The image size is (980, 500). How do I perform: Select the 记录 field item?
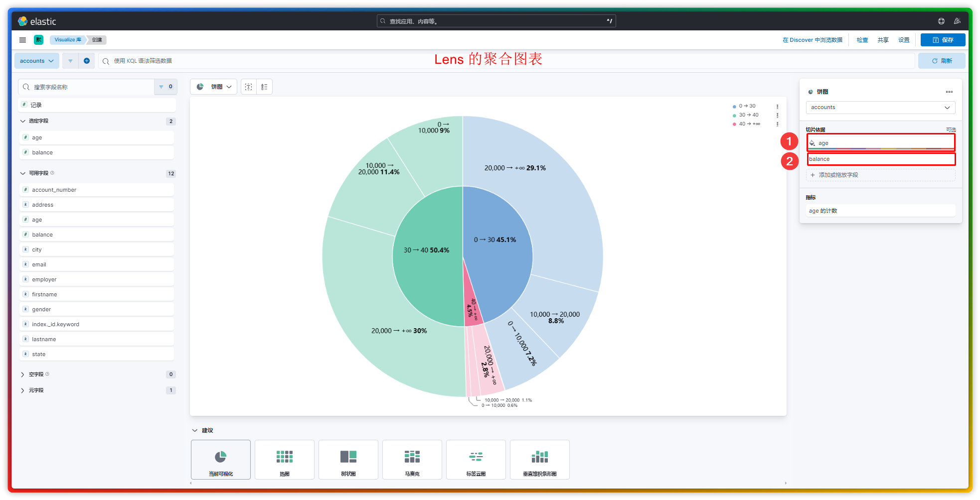(x=97, y=105)
